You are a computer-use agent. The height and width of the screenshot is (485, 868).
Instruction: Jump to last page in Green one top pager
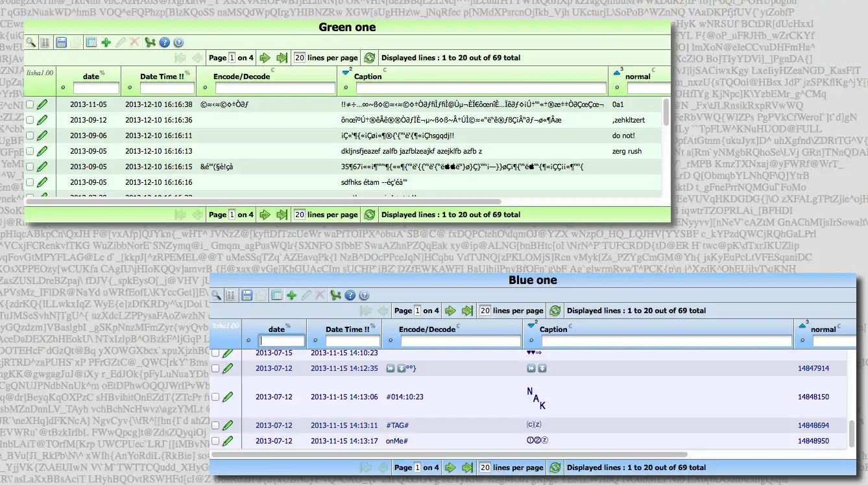point(282,58)
